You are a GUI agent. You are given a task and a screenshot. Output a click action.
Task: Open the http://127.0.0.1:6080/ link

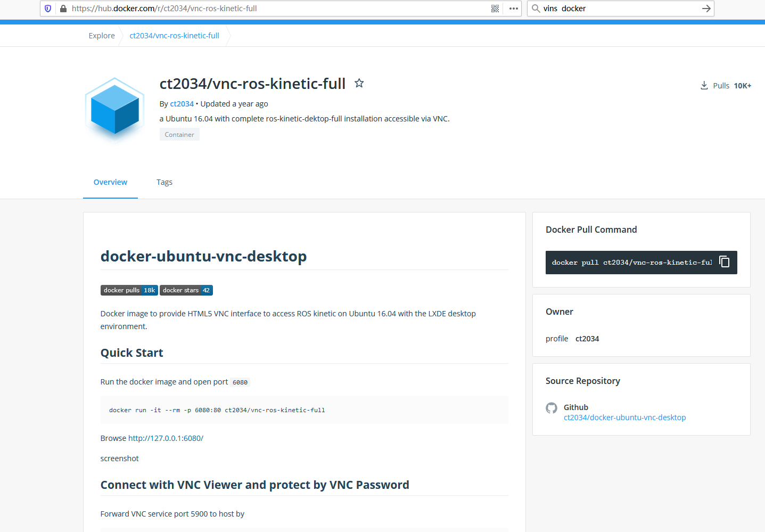[166, 438]
